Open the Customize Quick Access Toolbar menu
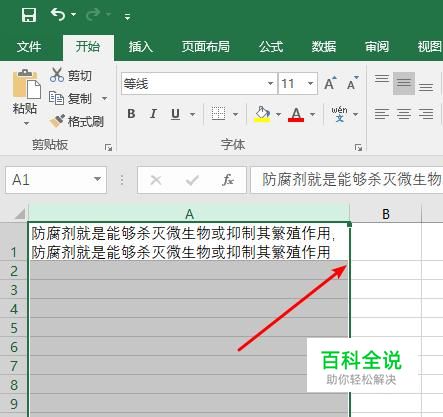 tap(127, 16)
